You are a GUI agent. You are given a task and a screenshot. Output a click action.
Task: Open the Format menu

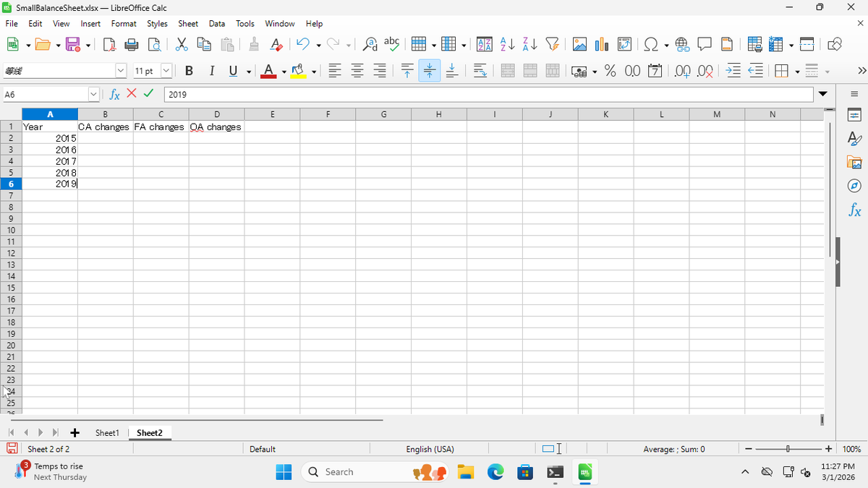pyautogui.click(x=124, y=24)
